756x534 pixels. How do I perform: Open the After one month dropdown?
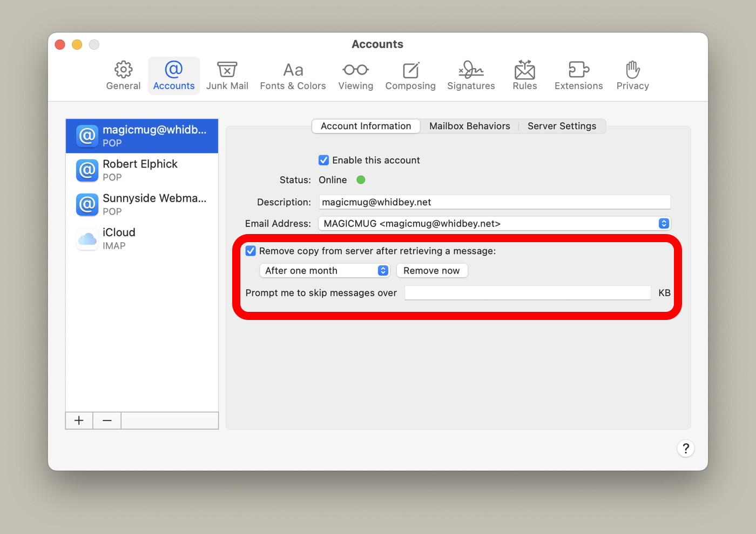click(324, 270)
